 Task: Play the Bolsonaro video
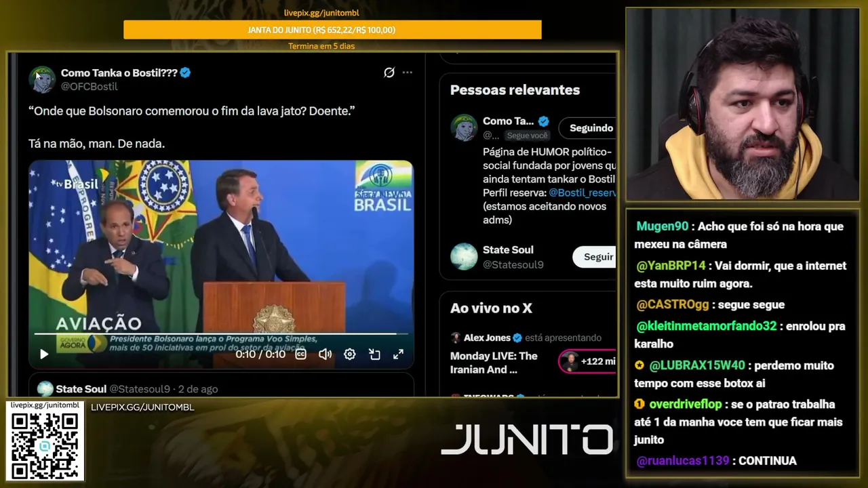pos(44,354)
